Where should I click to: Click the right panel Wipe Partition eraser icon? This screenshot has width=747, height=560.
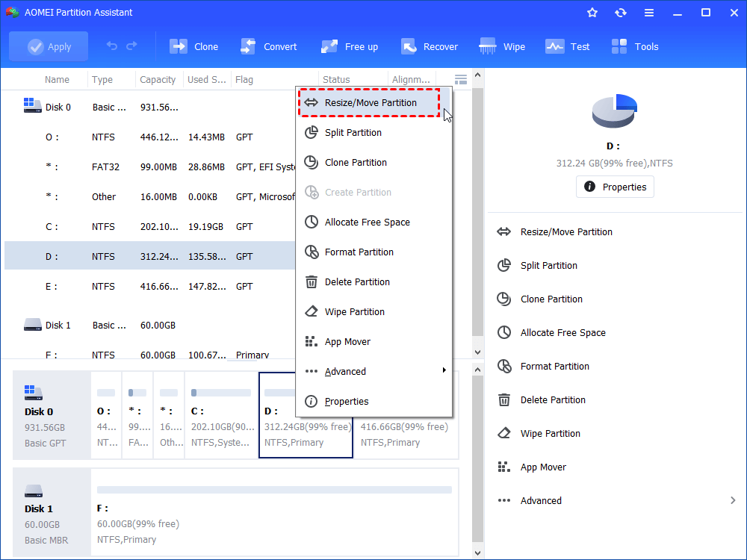504,433
